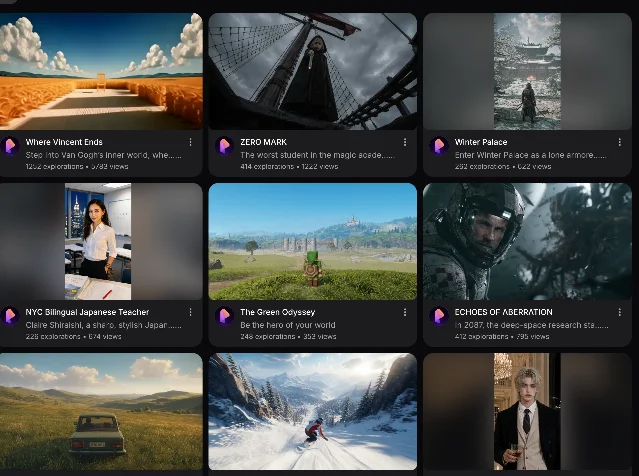The height and width of the screenshot is (476, 639).
Task: Click description In 2087, the deep-space research
Action: [x=532, y=325]
